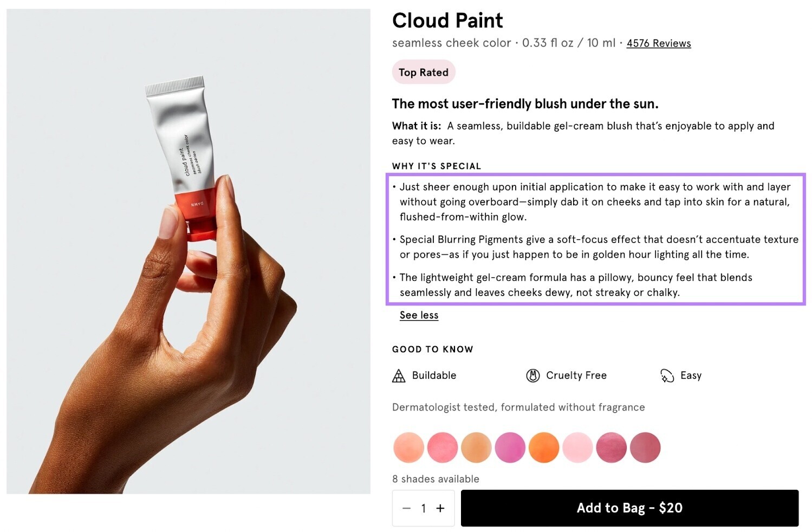Select the dusty rose shade swatch
The image size is (812, 532).
click(645, 447)
